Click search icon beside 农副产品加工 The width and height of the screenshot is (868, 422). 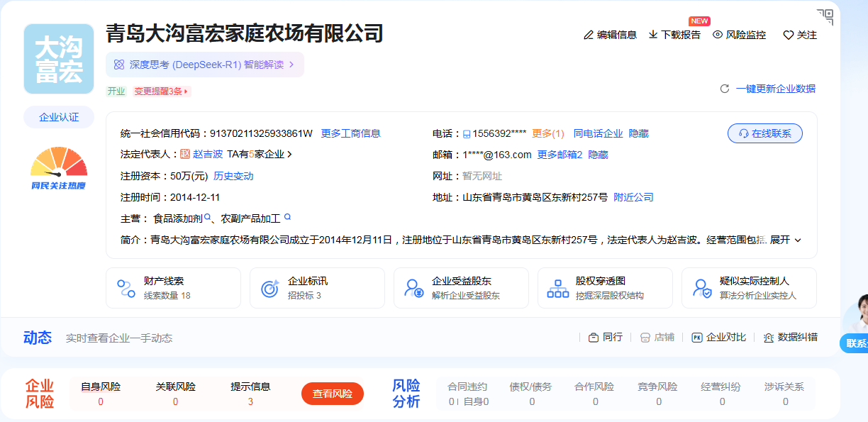(x=287, y=218)
